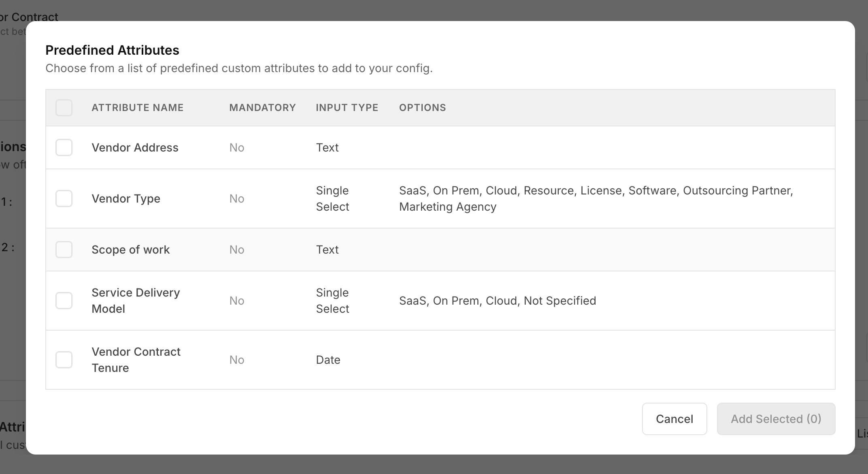Enable the Scope of work checkbox
The image size is (868, 474).
(x=64, y=250)
